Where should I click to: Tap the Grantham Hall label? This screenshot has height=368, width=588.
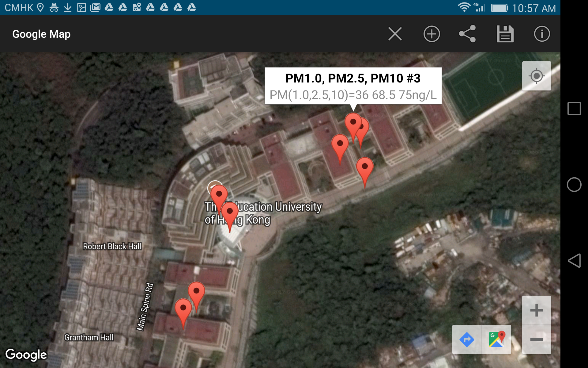click(89, 337)
